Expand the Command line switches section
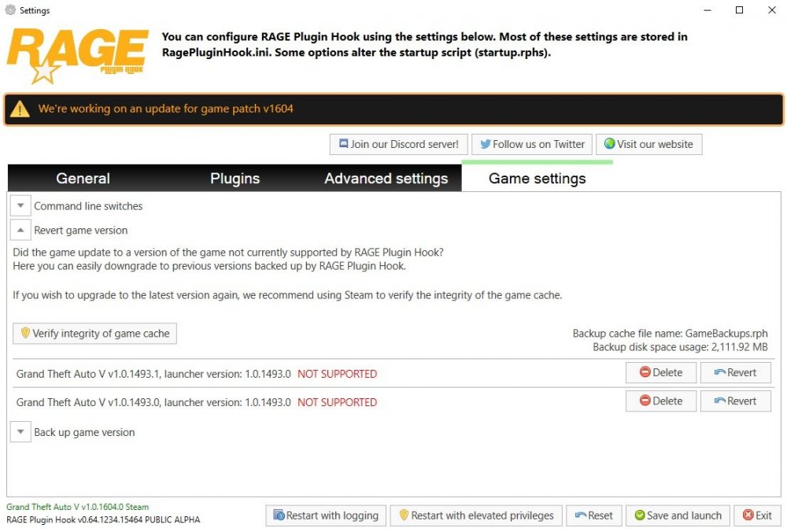Image resolution: width=787 pixels, height=532 pixels. coord(20,205)
